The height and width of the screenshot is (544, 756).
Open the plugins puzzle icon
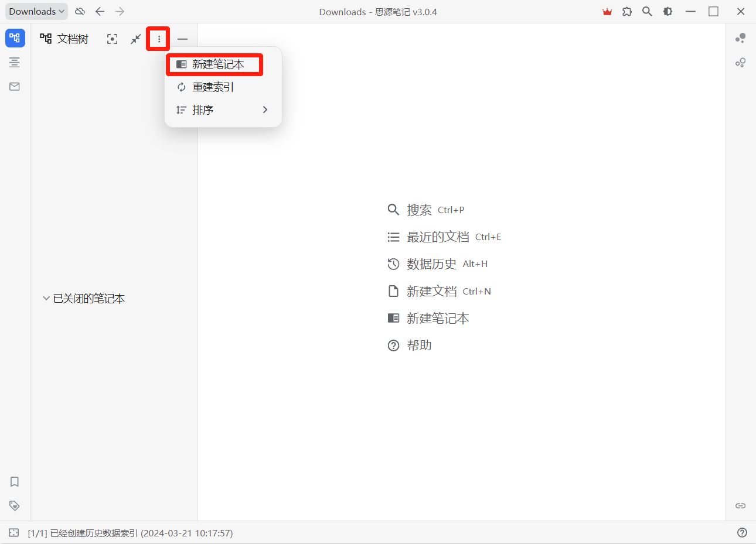pyautogui.click(x=627, y=11)
